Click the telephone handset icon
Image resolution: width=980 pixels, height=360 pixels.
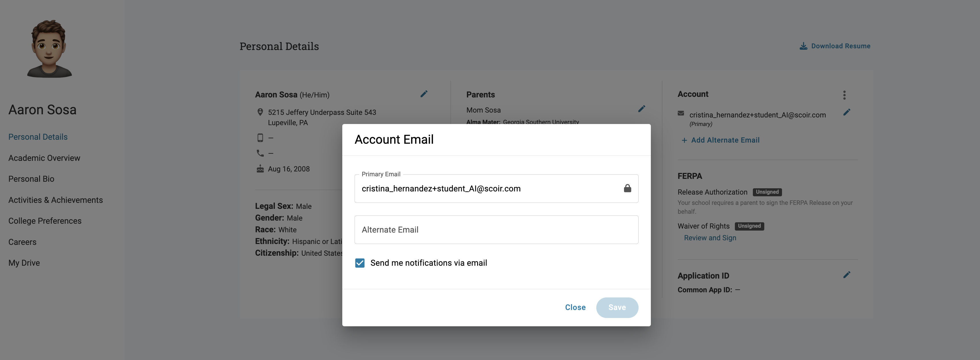(260, 153)
